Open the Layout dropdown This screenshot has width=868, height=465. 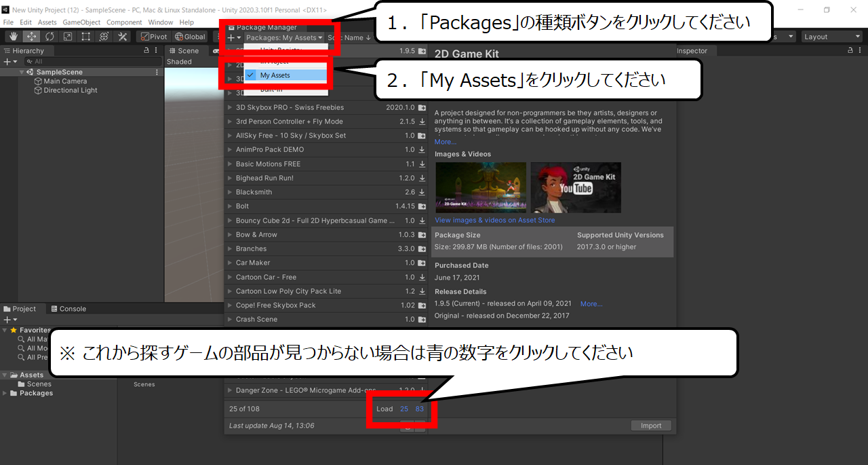[832, 37]
